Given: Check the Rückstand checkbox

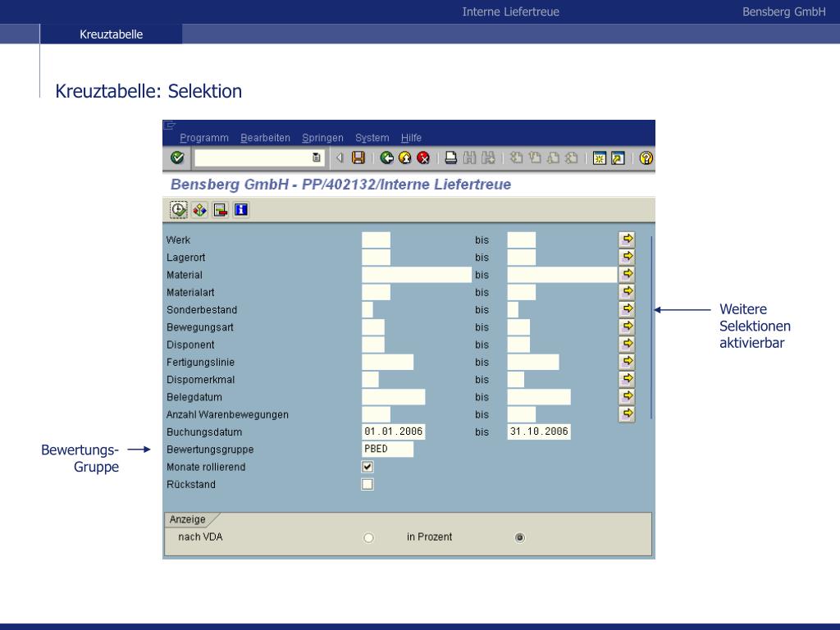Looking at the screenshot, I should 367,484.
